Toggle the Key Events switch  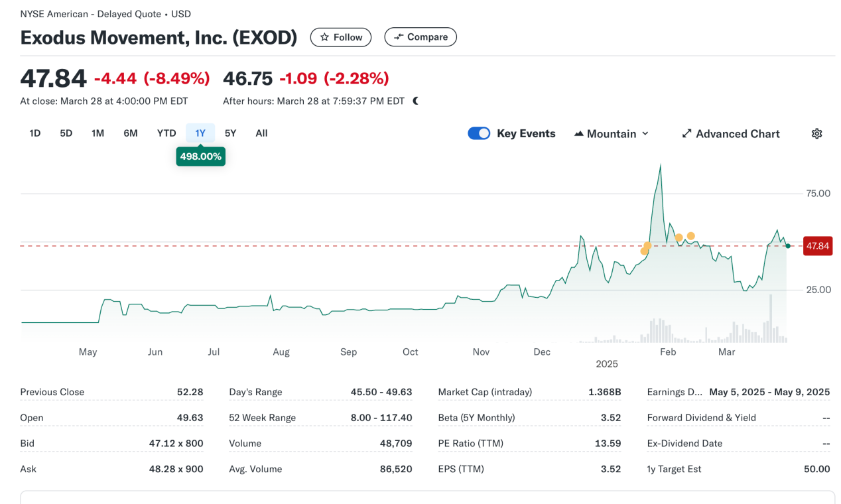click(x=479, y=133)
